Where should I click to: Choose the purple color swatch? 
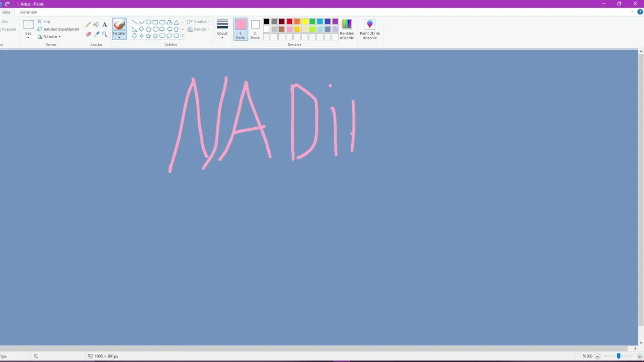335,22
